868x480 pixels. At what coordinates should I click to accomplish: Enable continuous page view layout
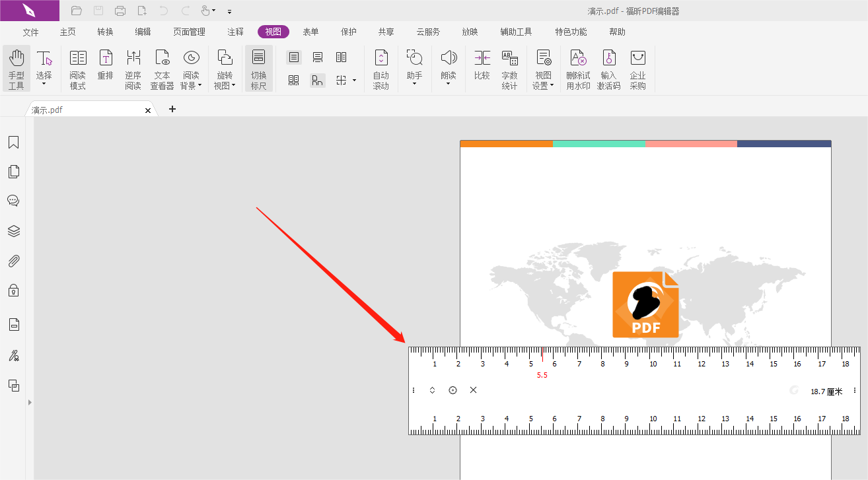[x=318, y=57]
